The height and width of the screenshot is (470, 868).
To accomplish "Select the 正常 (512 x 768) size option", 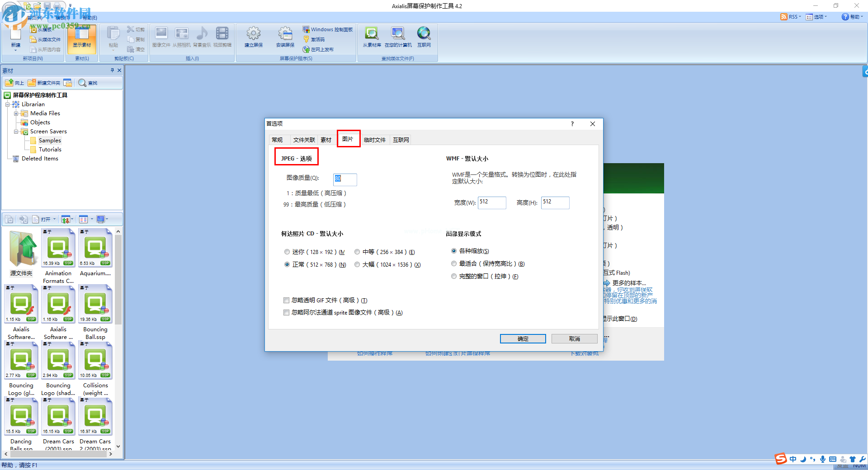I will click(287, 264).
